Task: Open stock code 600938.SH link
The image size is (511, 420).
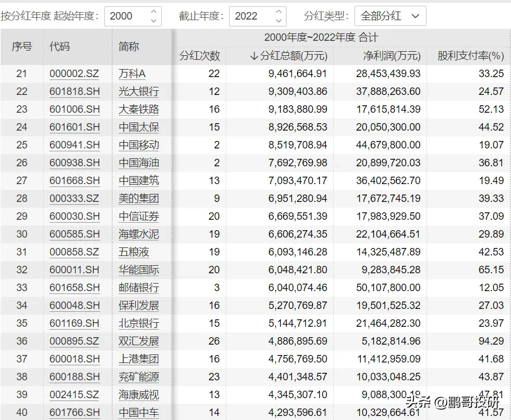Action: (75, 163)
